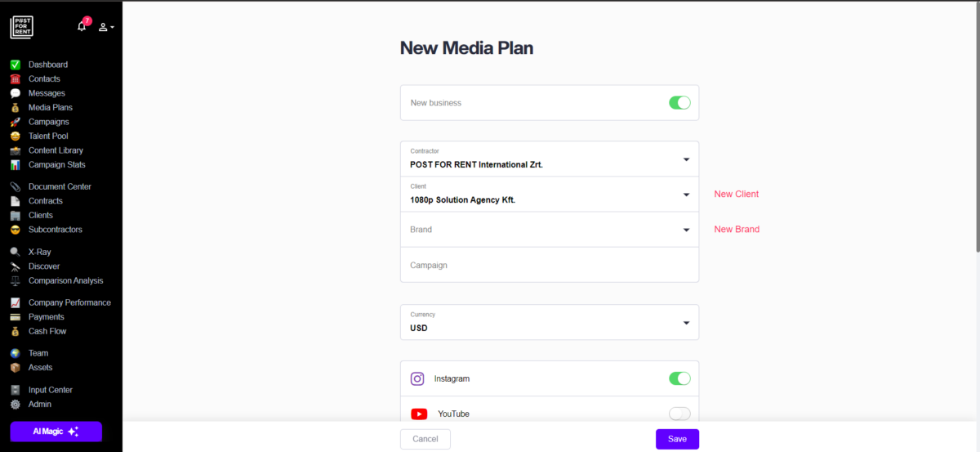Viewport: 980px width, 452px height.
Task: Click the Instagram platform icon
Action: point(417,378)
